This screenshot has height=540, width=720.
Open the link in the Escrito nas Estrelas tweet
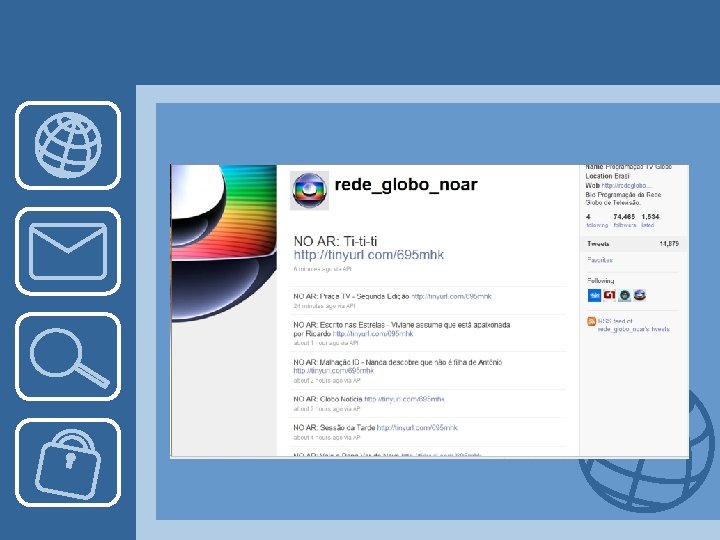(373, 334)
